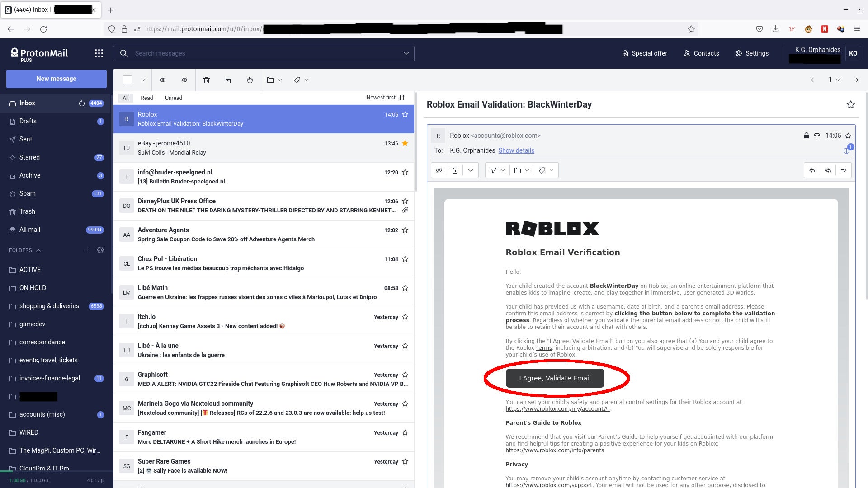The width and height of the screenshot is (868, 488).
Task: Refresh the Inbox with the reload icon
Action: pyautogui.click(x=82, y=103)
